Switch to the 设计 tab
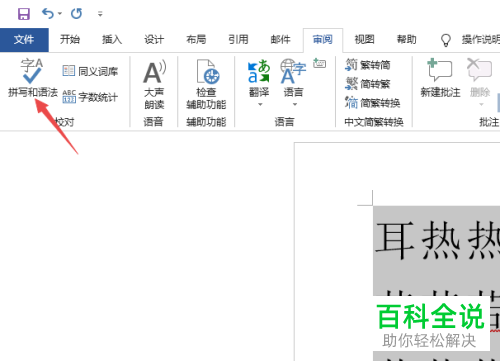 pos(154,40)
